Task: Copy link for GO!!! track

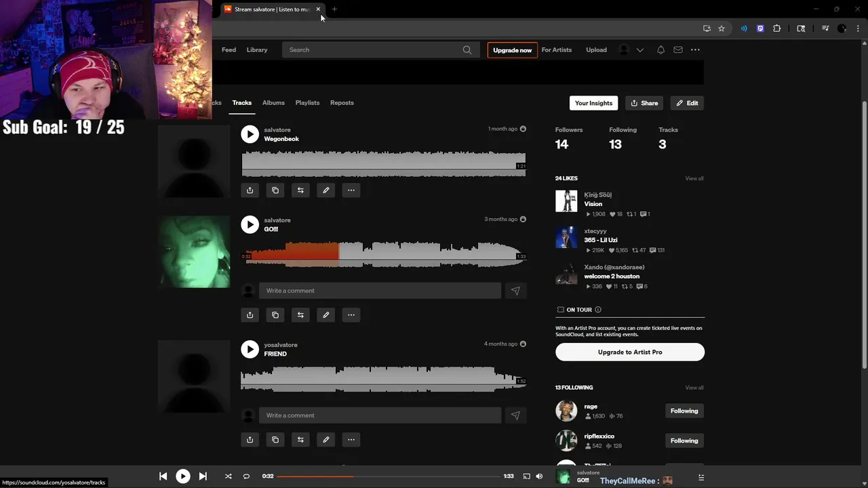Action: pyautogui.click(x=275, y=315)
